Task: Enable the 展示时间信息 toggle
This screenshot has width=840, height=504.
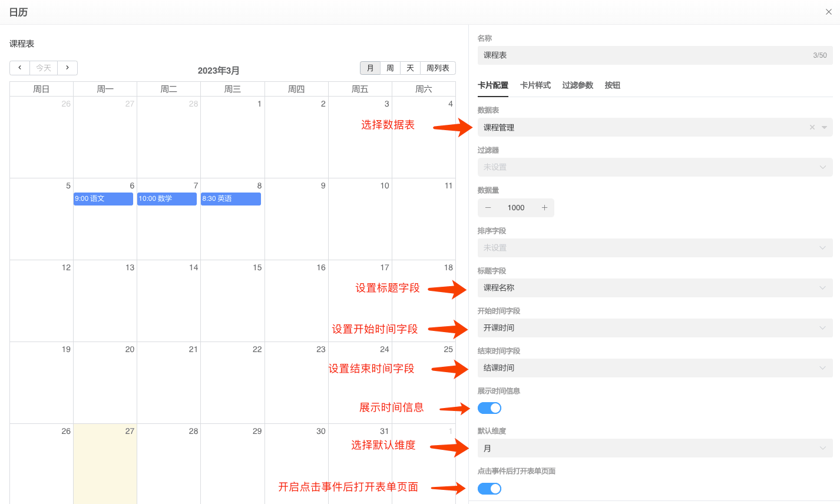Action: tap(490, 407)
